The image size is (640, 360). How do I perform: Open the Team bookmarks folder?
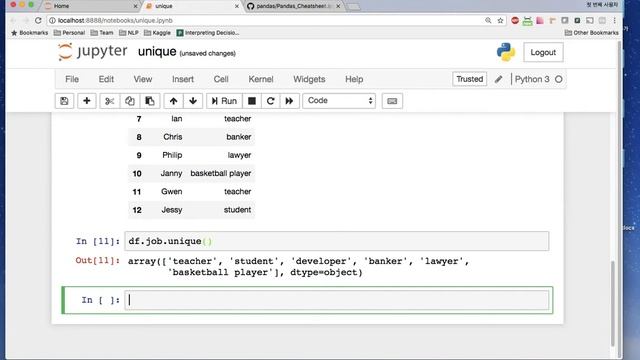102,33
